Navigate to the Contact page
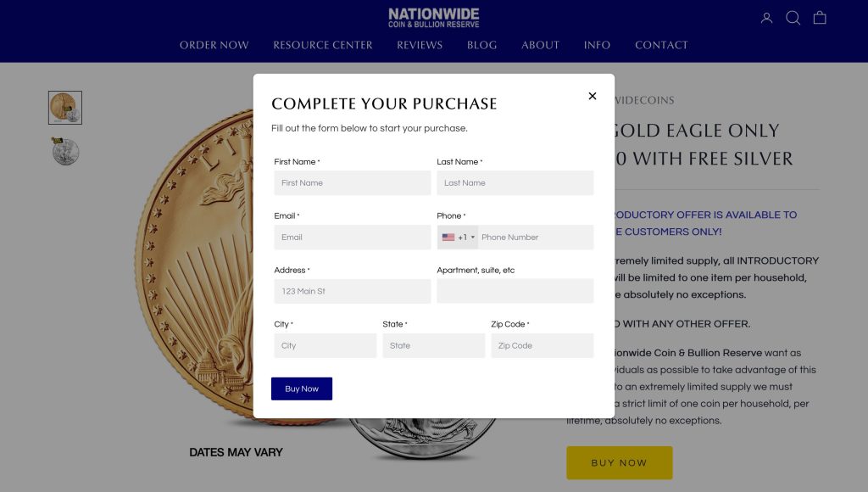Screen dimensions: 868x492 [x=661, y=45]
